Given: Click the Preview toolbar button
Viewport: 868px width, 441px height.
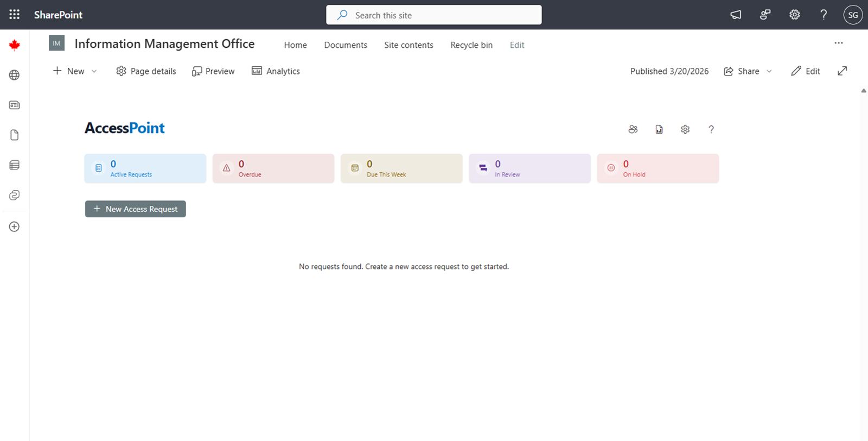Looking at the screenshot, I should tap(213, 71).
